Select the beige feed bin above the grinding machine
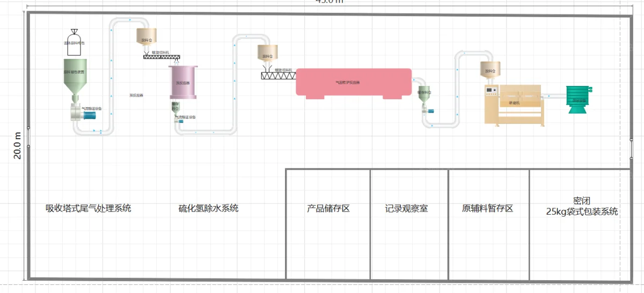This screenshot has width=644, height=293. [x=490, y=71]
